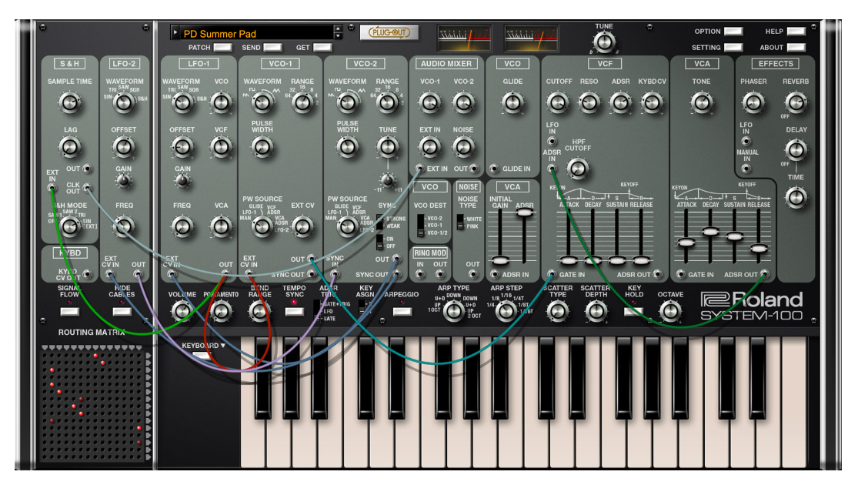Screen dimensions: 868x485
Task: Click the LFO-2 WAVEFORM knob
Action: pyautogui.click(x=123, y=102)
